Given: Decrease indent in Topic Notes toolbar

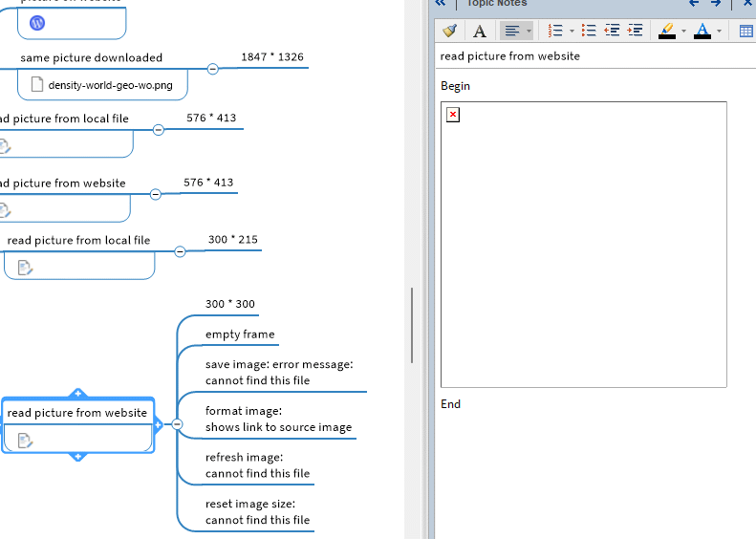Looking at the screenshot, I should pyautogui.click(x=613, y=31).
